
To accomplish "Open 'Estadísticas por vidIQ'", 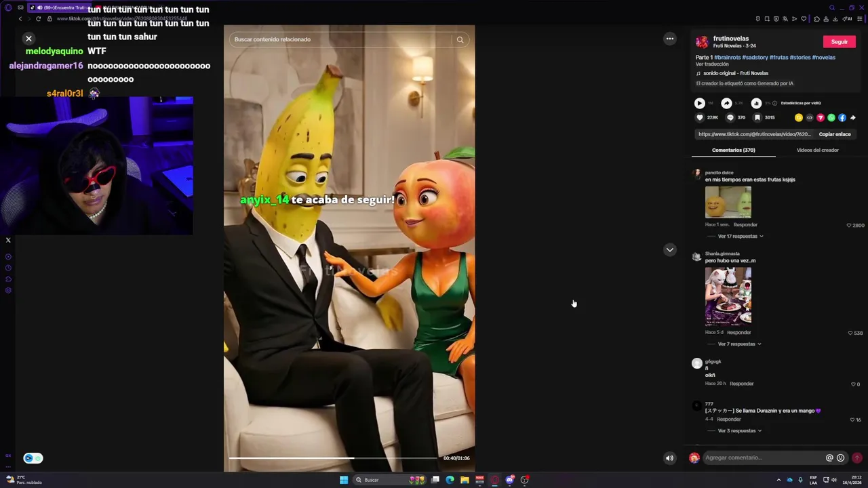I will [801, 103].
